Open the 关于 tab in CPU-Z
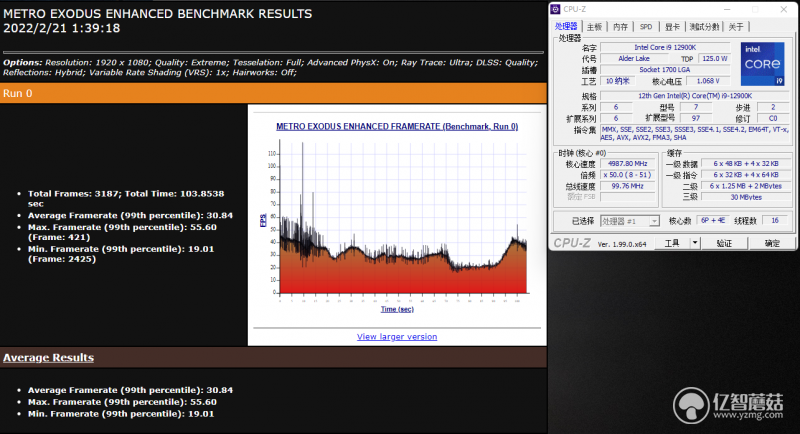This screenshot has height=434, width=800. (x=736, y=27)
